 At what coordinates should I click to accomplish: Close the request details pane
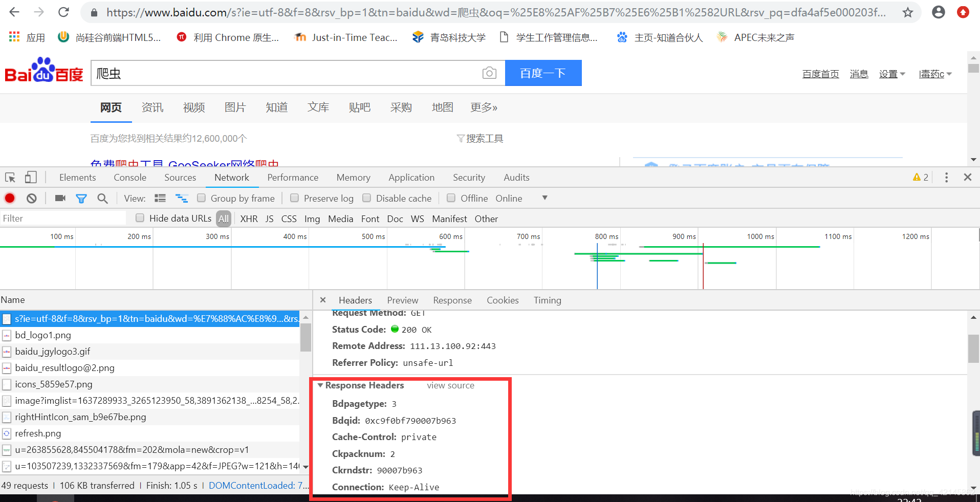(323, 300)
